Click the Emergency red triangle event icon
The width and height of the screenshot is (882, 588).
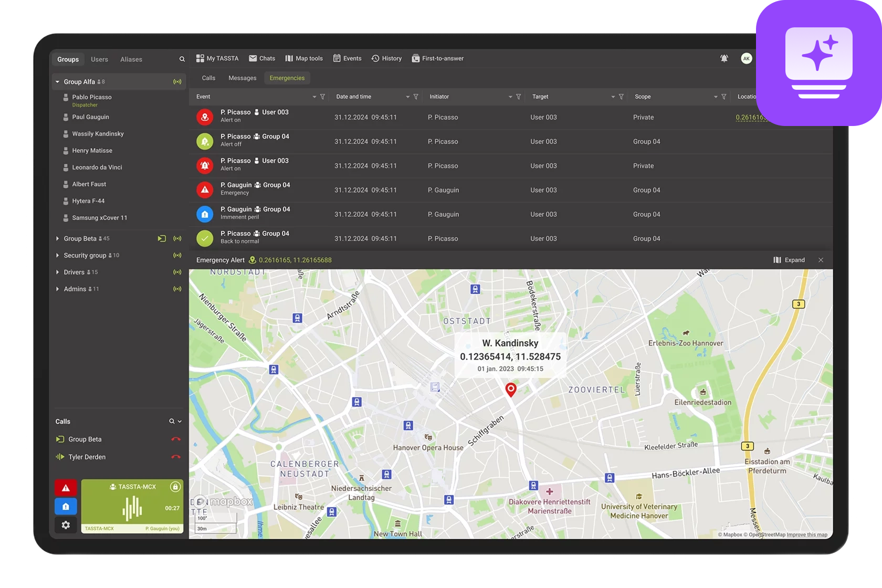205,190
